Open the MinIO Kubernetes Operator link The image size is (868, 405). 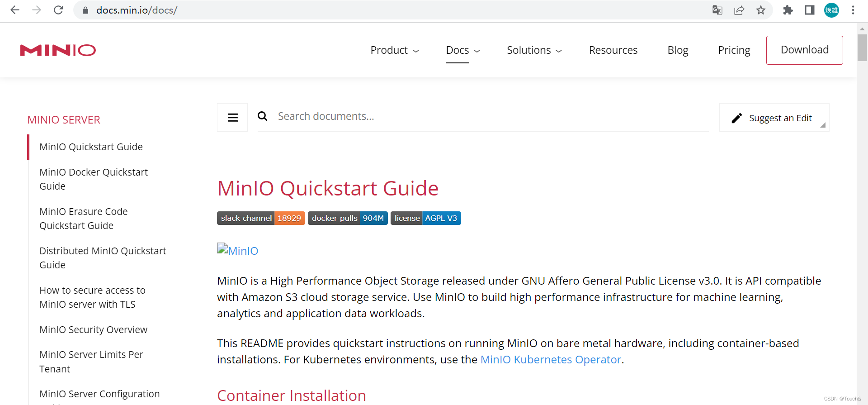(551, 359)
